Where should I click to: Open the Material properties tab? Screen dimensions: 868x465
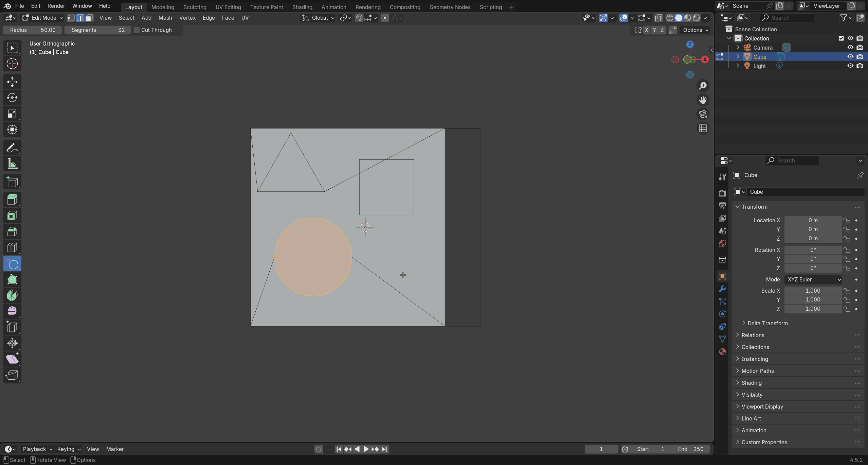coord(722,352)
